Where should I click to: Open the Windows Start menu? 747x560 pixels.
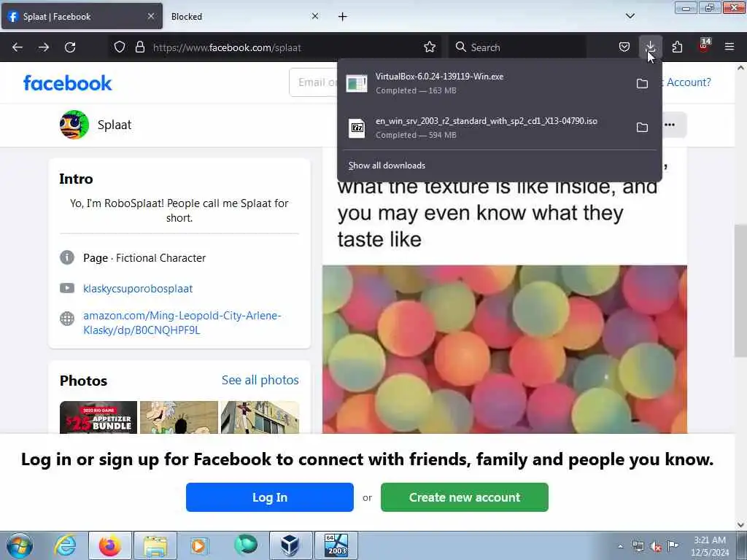point(20,545)
